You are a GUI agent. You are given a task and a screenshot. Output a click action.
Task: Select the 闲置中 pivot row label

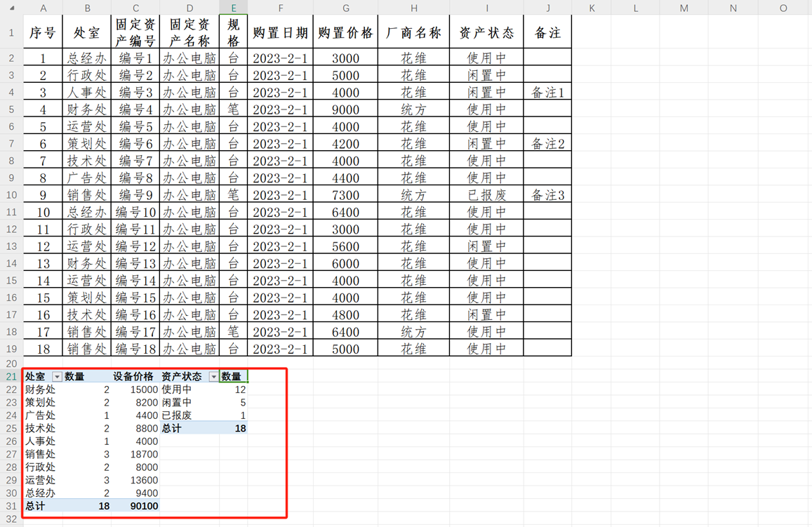176,403
